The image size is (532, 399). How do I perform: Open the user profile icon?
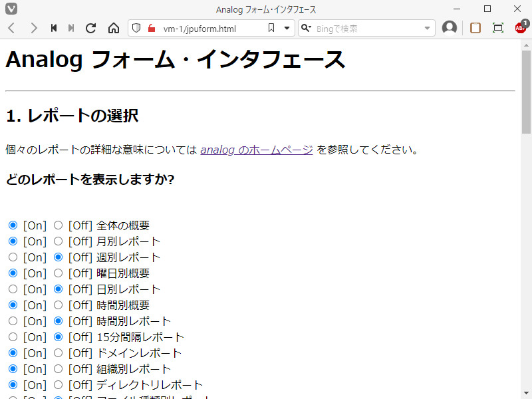click(450, 28)
